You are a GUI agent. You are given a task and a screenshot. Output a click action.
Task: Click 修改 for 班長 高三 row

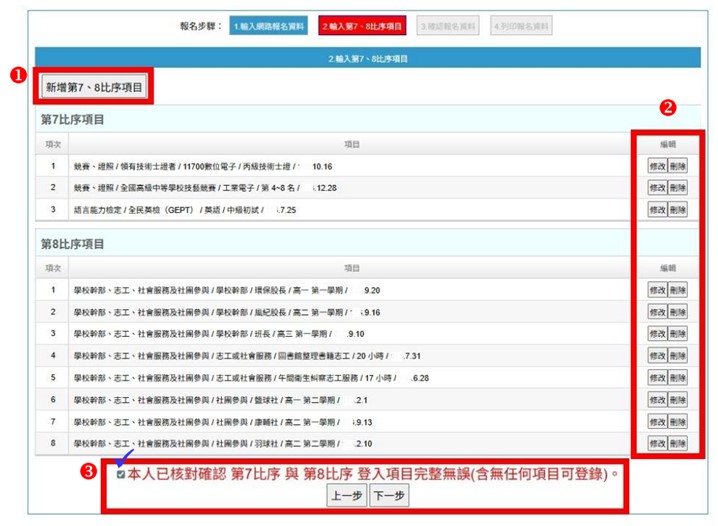coord(657,333)
